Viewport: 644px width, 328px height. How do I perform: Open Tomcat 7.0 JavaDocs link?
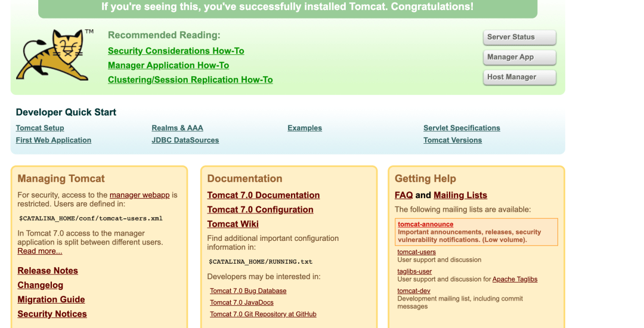[241, 302]
